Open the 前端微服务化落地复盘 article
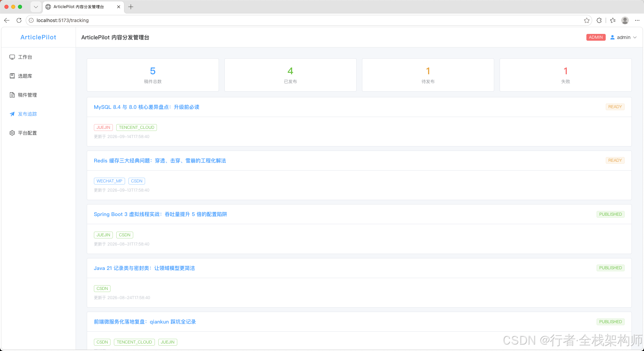 click(x=145, y=322)
